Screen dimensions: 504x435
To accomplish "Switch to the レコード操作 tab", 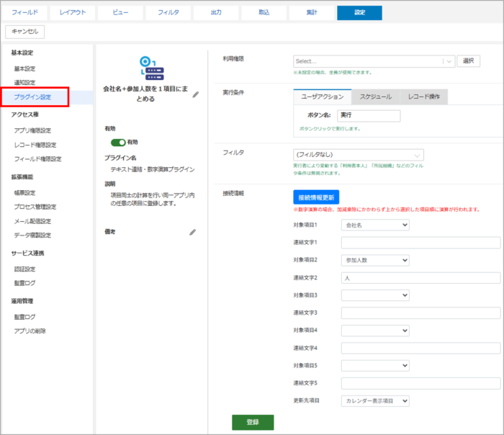I will tap(425, 97).
